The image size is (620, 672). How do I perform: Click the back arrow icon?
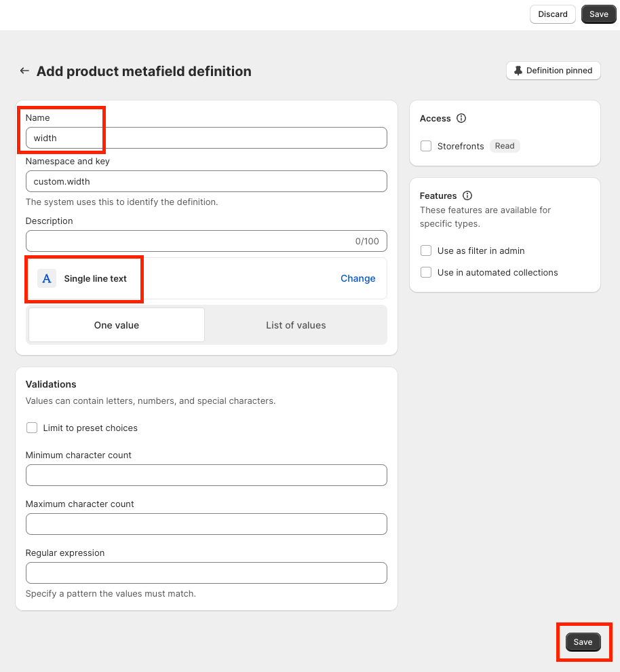click(x=24, y=71)
